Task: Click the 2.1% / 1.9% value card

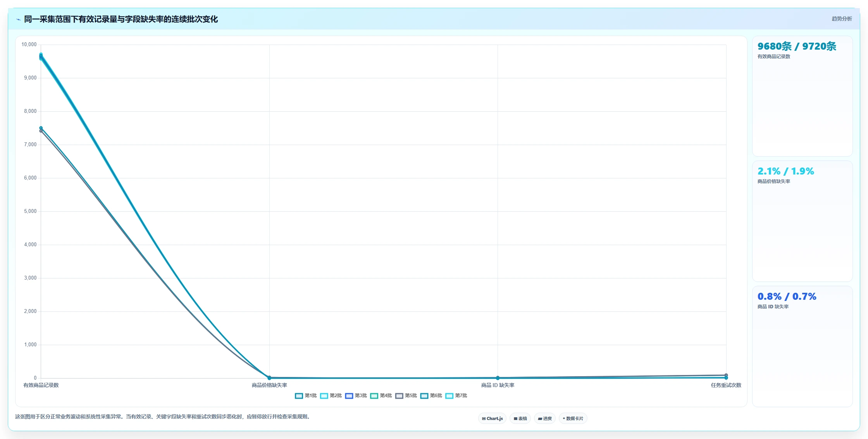Action: [x=802, y=221]
